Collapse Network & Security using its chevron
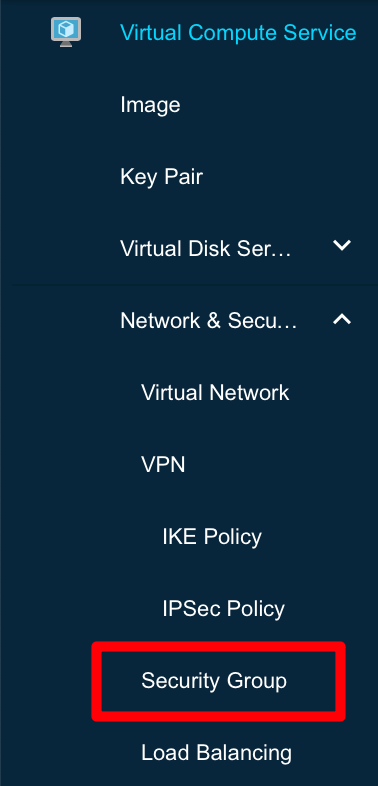Image resolution: width=378 pixels, height=786 pixels. click(x=342, y=318)
